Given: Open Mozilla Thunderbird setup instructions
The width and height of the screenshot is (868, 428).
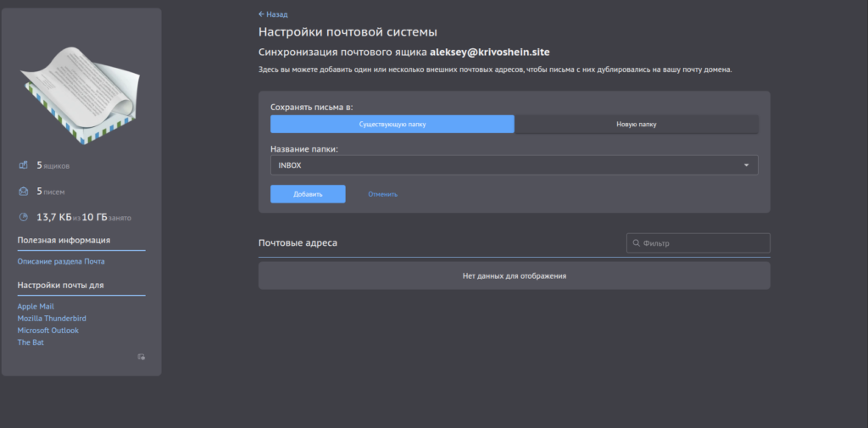Looking at the screenshot, I should click(52, 319).
